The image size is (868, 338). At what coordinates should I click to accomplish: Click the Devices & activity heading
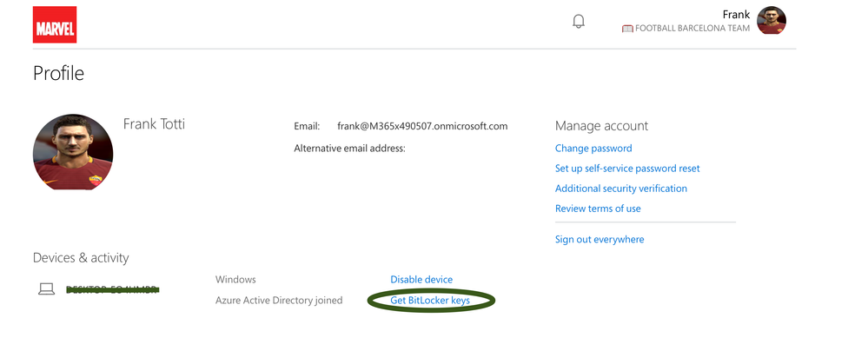pos(81,258)
